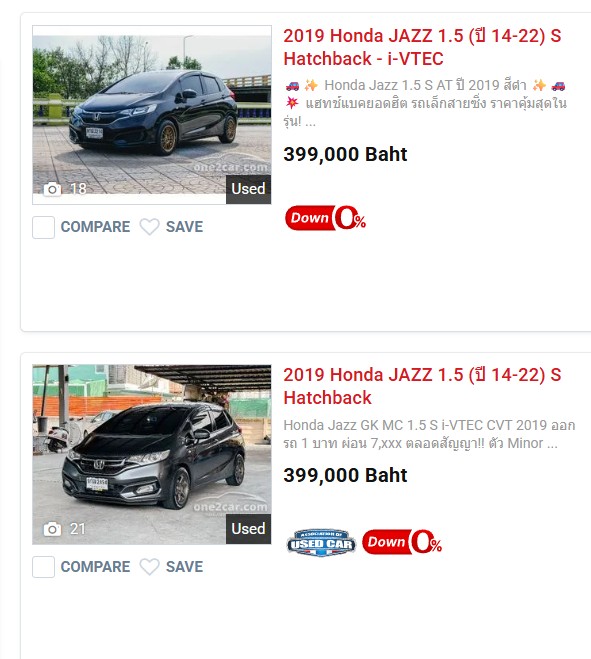Viewport: 591px width, 659px height.
Task: Open the Down 0% badge on first listing
Action: coord(325,218)
